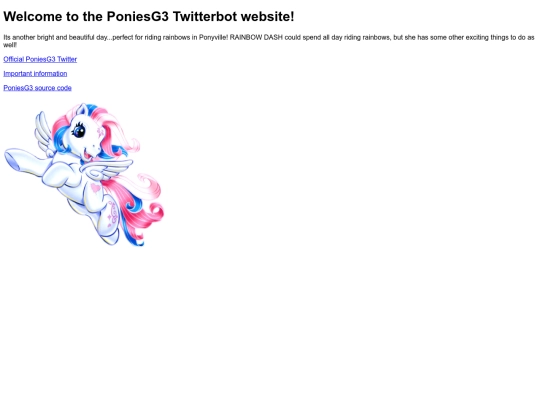Click the pony's large blue eye

click(79, 131)
